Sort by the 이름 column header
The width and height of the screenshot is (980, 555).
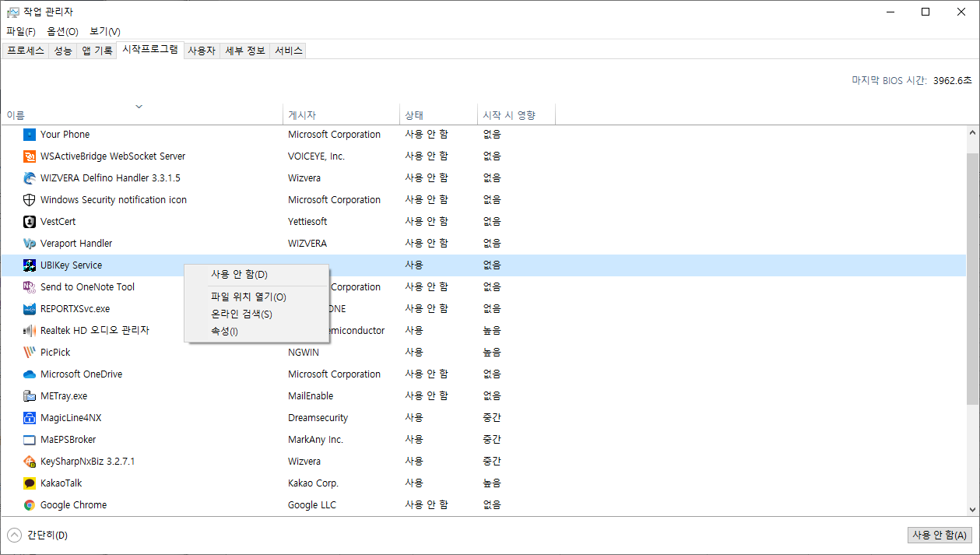point(142,115)
